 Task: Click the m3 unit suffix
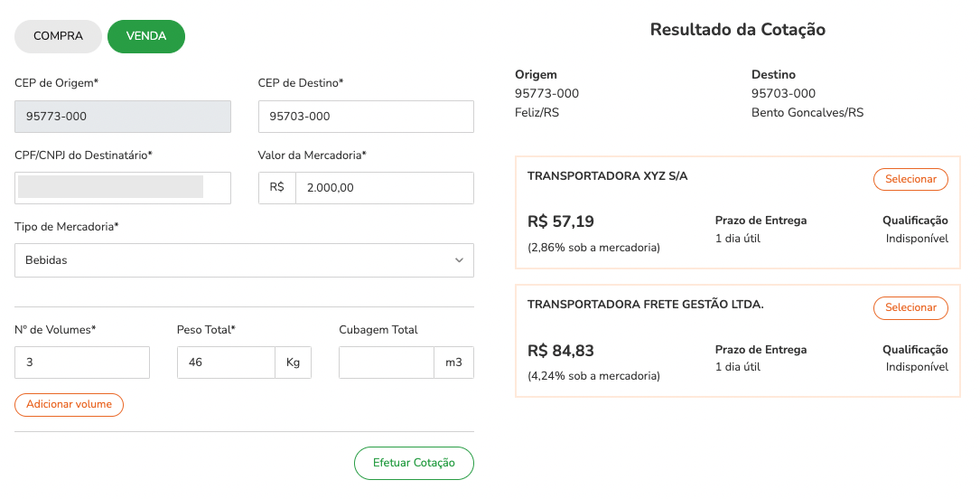(x=453, y=362)
